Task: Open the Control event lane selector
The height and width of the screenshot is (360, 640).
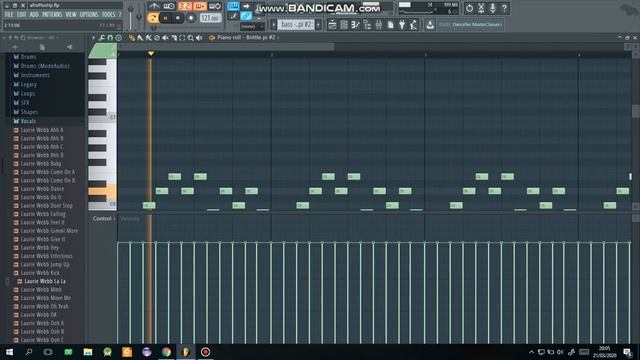Action: pyautogui.click(x=103, y=219)
